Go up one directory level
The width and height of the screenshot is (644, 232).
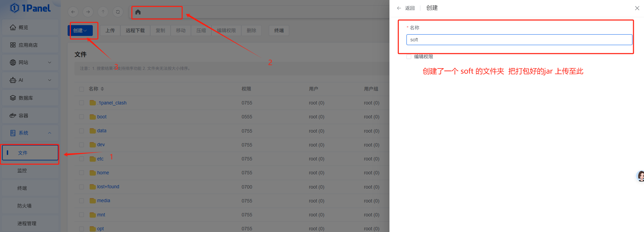[103, 12]
